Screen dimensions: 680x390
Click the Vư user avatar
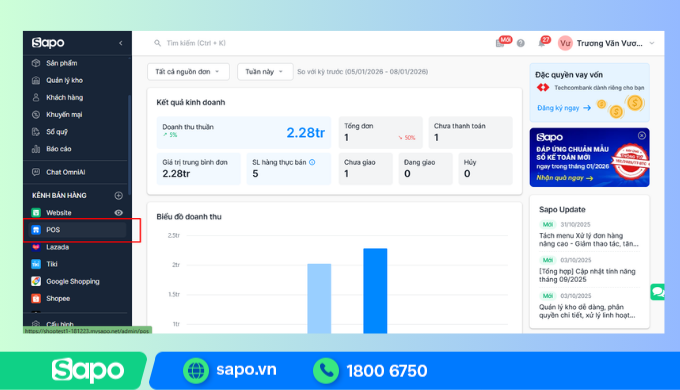(565, 43)
